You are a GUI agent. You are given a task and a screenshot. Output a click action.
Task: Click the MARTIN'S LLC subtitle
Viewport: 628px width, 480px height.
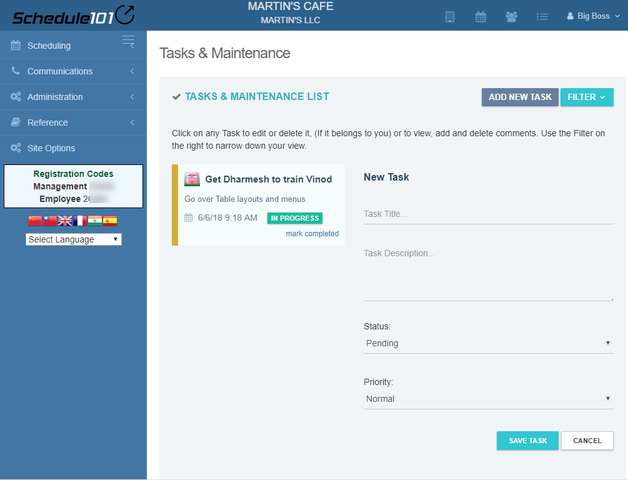coord(290,20)
